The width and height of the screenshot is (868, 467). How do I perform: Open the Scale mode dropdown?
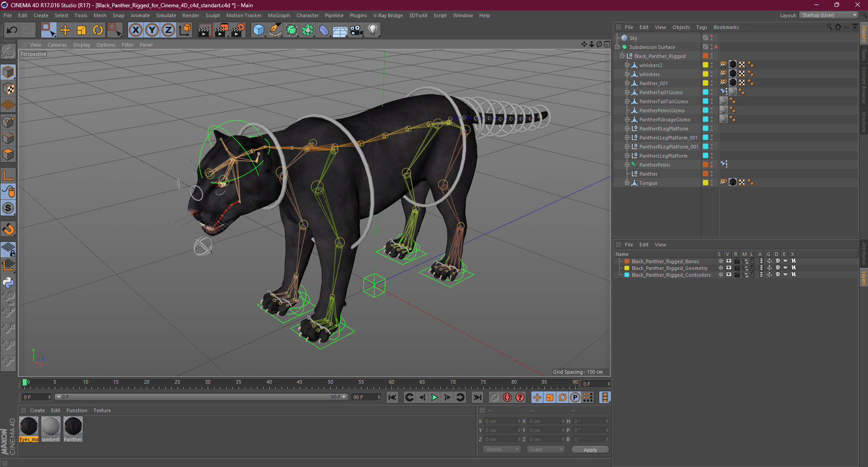[x=546, y=449]
